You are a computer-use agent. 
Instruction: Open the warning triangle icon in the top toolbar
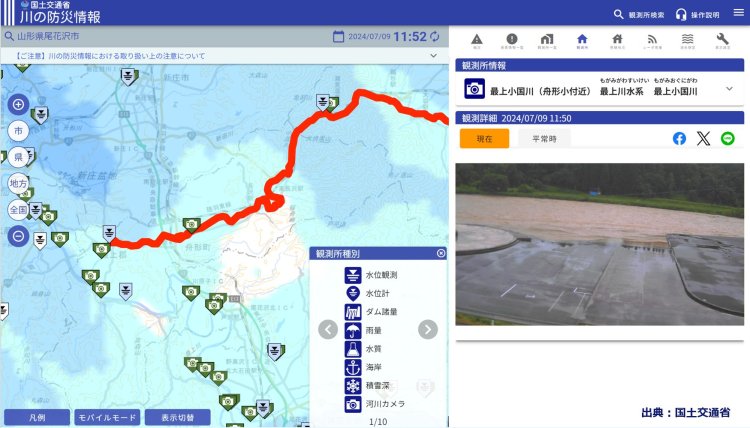(476, 41)
